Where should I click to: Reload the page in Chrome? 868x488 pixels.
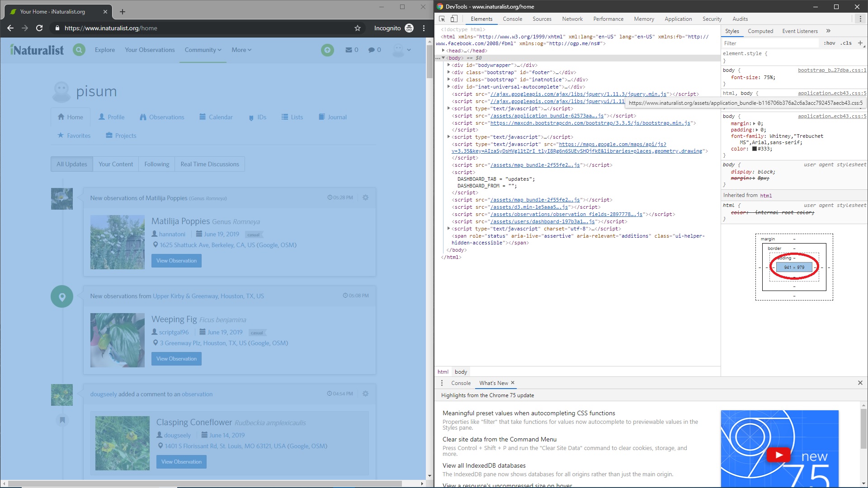click(x=39, y=28)
